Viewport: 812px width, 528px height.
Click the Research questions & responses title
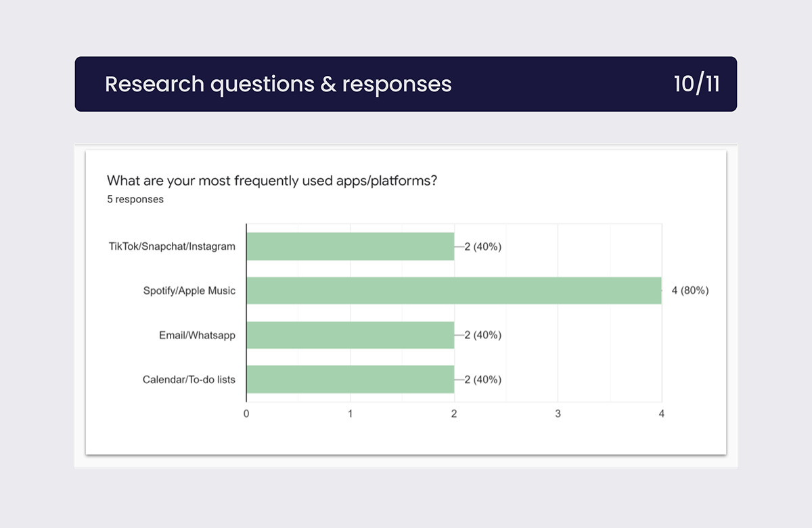coord(278,84)
